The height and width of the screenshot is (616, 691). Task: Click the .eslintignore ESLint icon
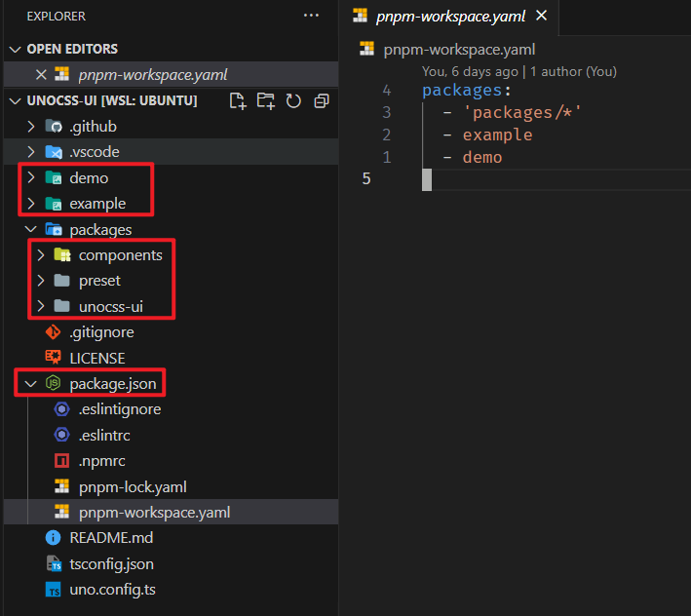(x=61, y=409)
